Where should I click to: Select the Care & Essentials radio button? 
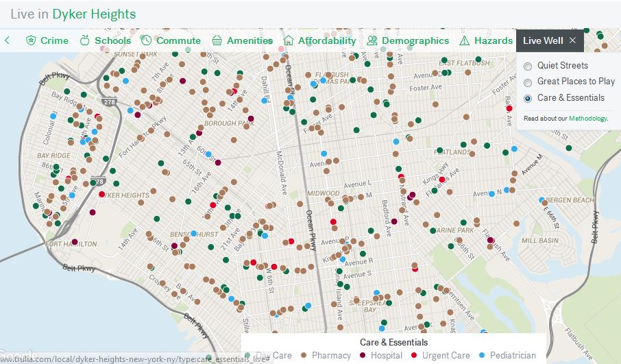[528, 98]
